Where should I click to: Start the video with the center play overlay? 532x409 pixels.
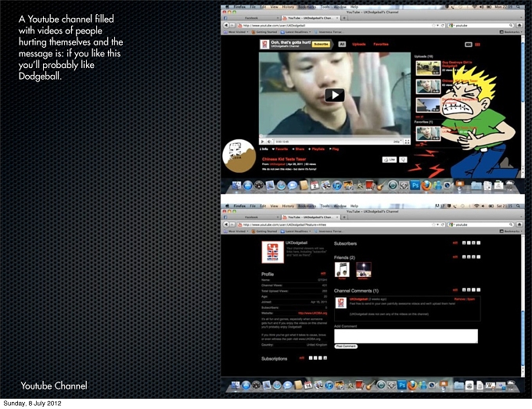[x=335, y=95]
